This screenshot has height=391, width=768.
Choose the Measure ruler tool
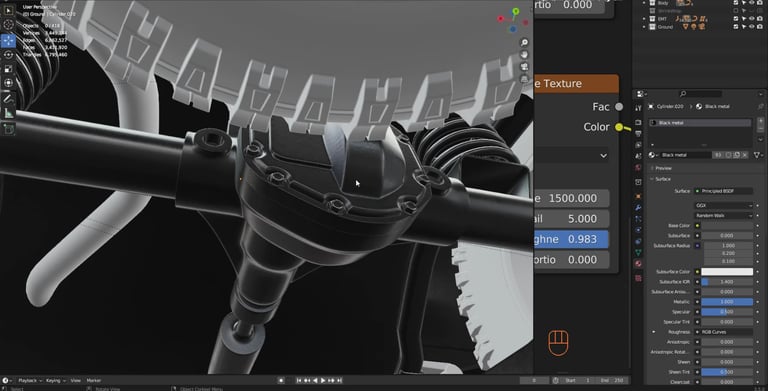[8, 113]
